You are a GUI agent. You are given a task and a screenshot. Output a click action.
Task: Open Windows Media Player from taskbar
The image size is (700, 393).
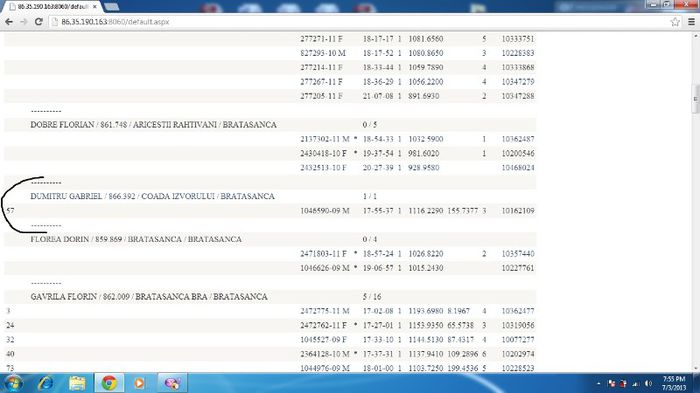coord(139,383)
